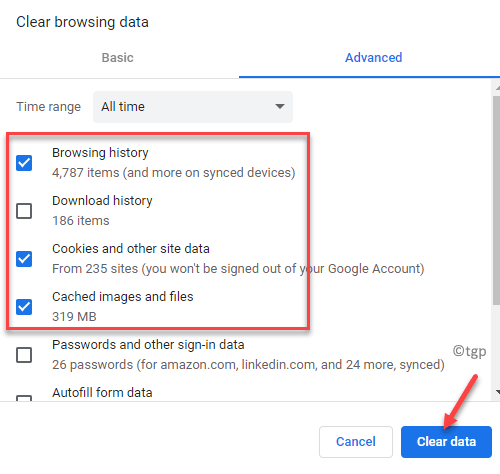Click the '26 passwords' description text
This screenshot has width=500, height=474.
click(x=248, y=365)
